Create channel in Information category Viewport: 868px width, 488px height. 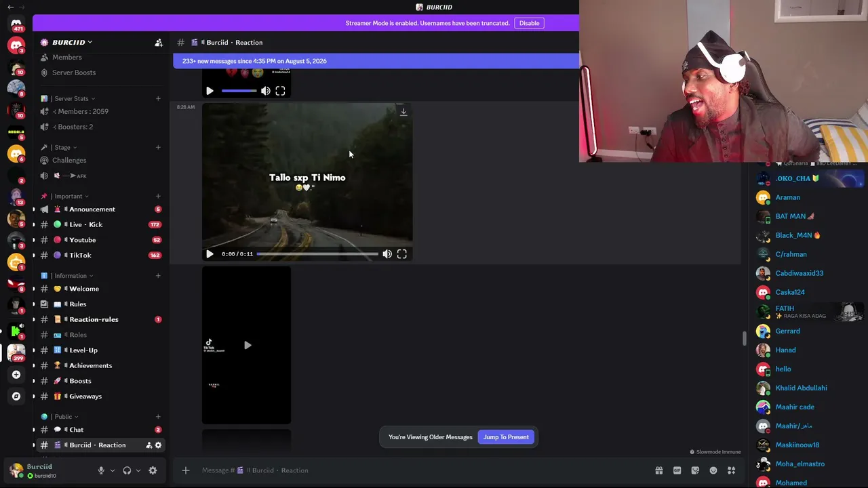pos(158,276)
